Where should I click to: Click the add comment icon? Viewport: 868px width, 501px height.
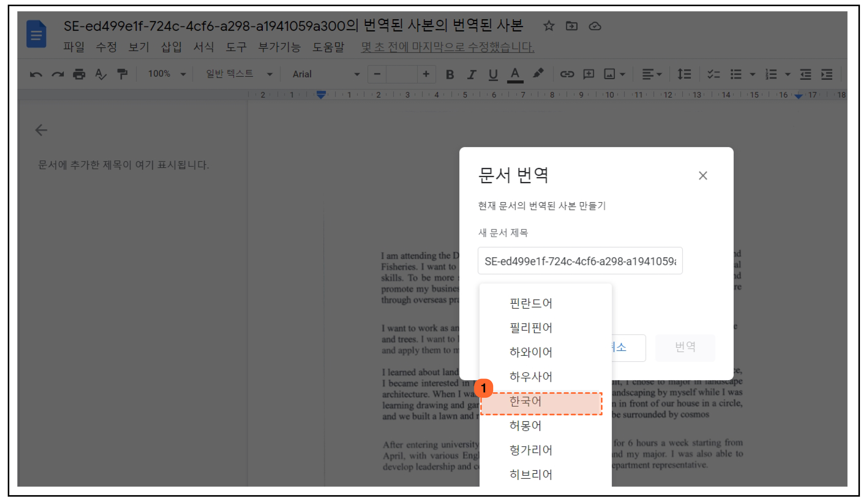pyautogui.click(x=588, y=74)
